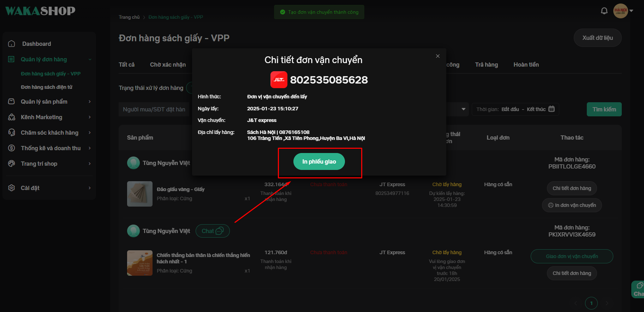Click the notification bell icon
This screenshot has width=644, height=312.
[x=604, y=11]
